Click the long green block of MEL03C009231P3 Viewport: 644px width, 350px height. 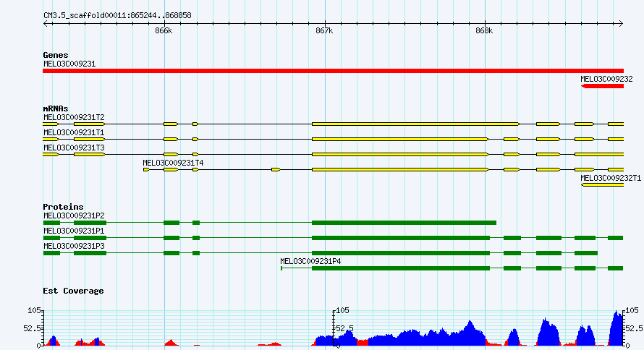(401, 253)
